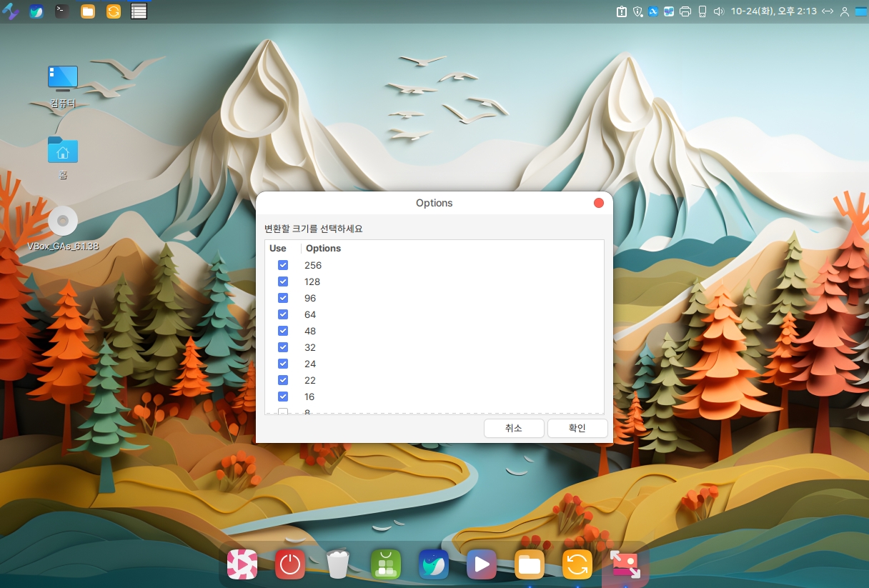The width and height of the screenshot is (869, 588).
Task: Open the media player dock icon
Action: (481, 565)
